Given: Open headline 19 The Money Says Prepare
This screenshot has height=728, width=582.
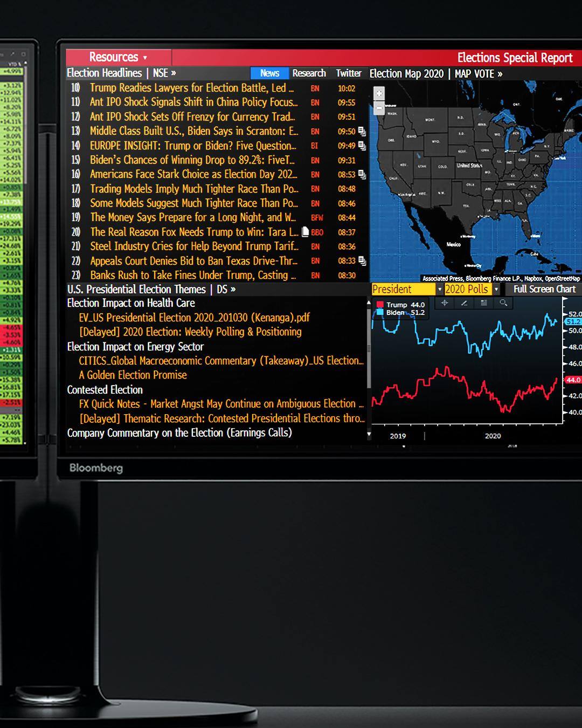Looking at the screenshot, I should click(193, 217).
